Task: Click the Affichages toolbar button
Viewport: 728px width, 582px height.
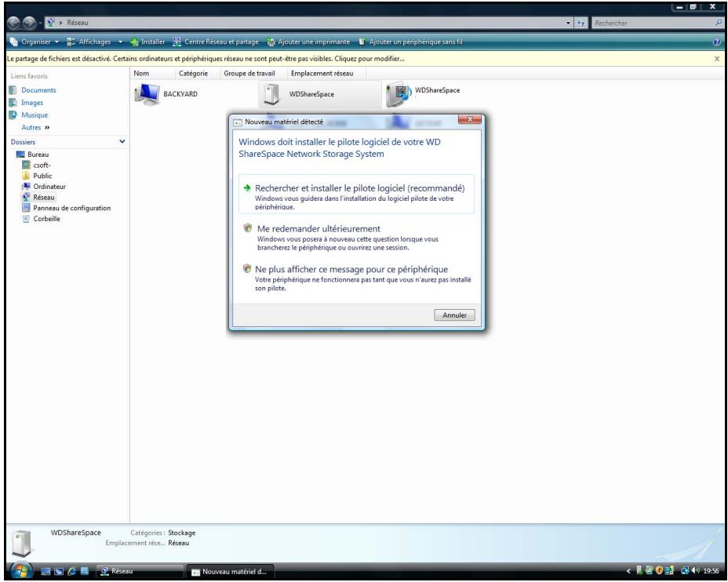Action: click(x=89, y=42)
